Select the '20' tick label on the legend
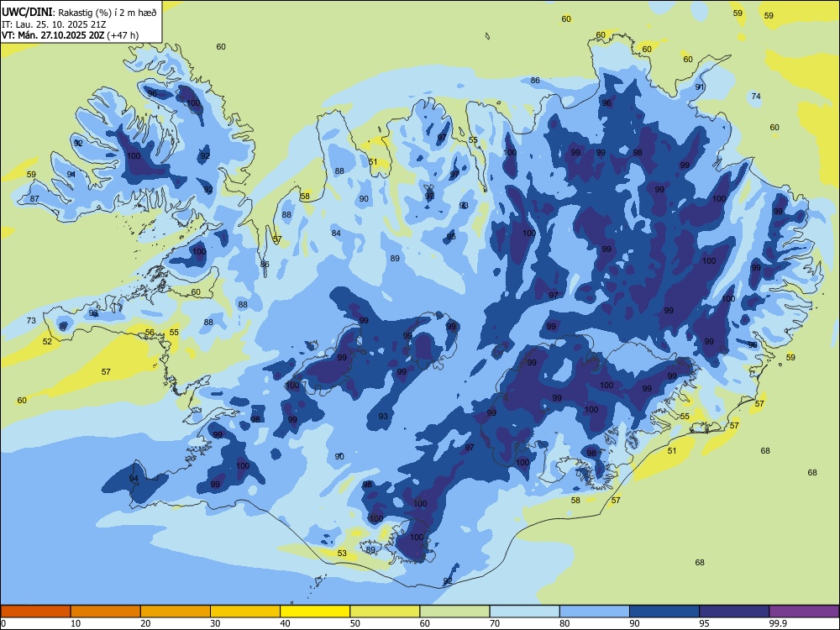 (145, 623)
